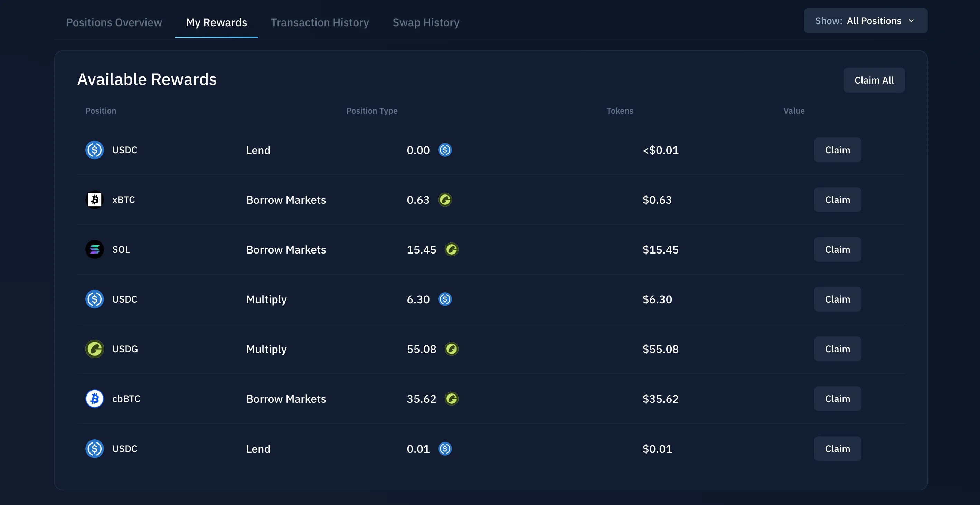The width and height of the screenshot is (980, 505).
Task: Click the xBTC position name
Action: (x=124, y=200)
